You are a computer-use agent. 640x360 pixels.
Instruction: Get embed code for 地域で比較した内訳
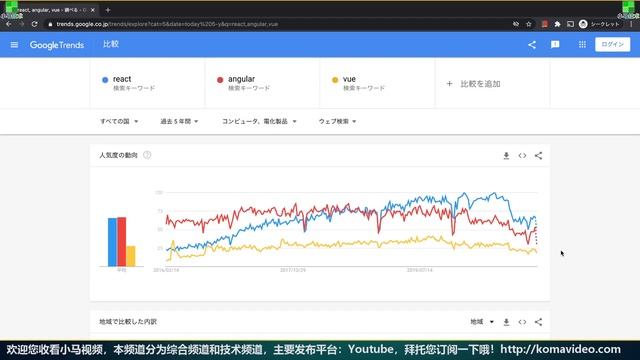pyautogui.click(x=522, y=322)
